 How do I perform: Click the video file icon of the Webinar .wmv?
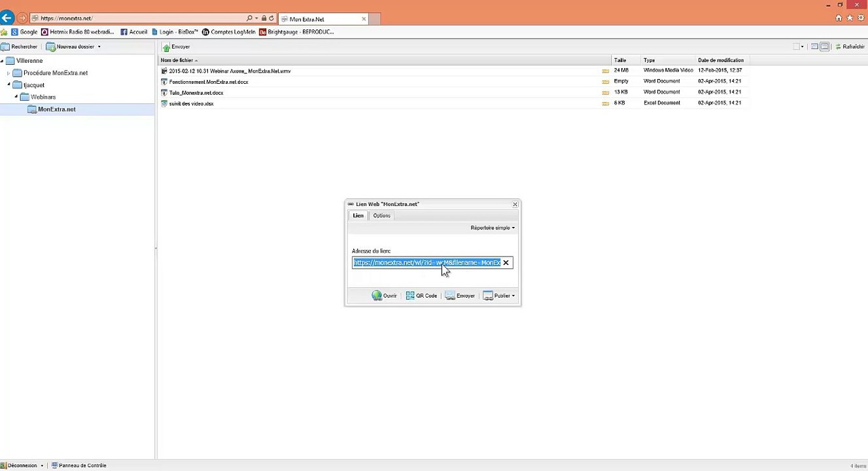tap(164, 71)
